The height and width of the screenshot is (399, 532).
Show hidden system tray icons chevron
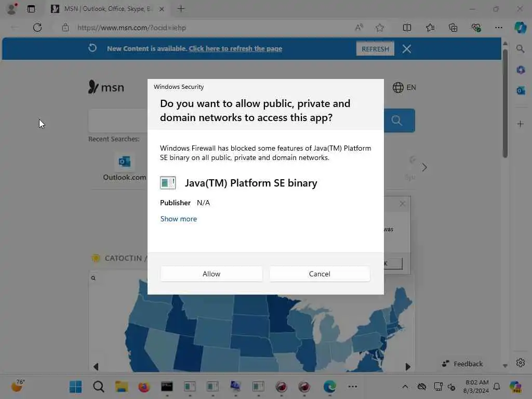[x=405, y=387]
